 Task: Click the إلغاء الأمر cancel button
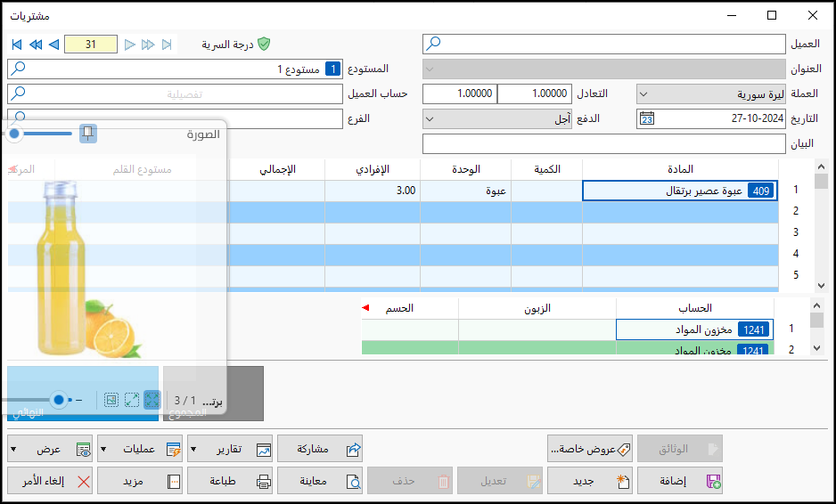coord(50,481)
